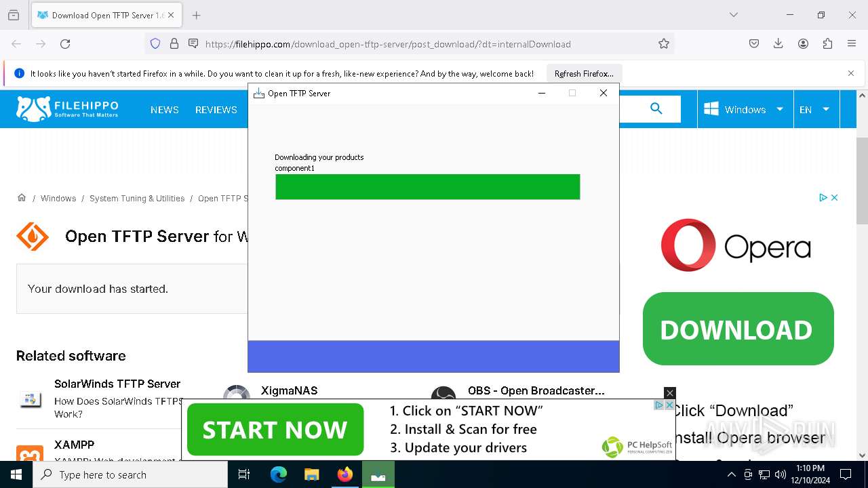Launch Microsoft Edge from taskbar
The height and width of the screenshot is (488, 868).
279,474
